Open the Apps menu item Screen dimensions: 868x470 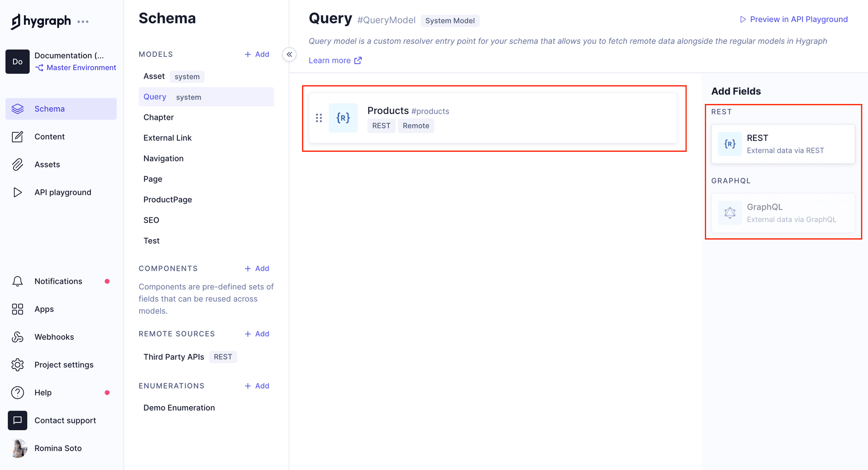click(61, 309)
